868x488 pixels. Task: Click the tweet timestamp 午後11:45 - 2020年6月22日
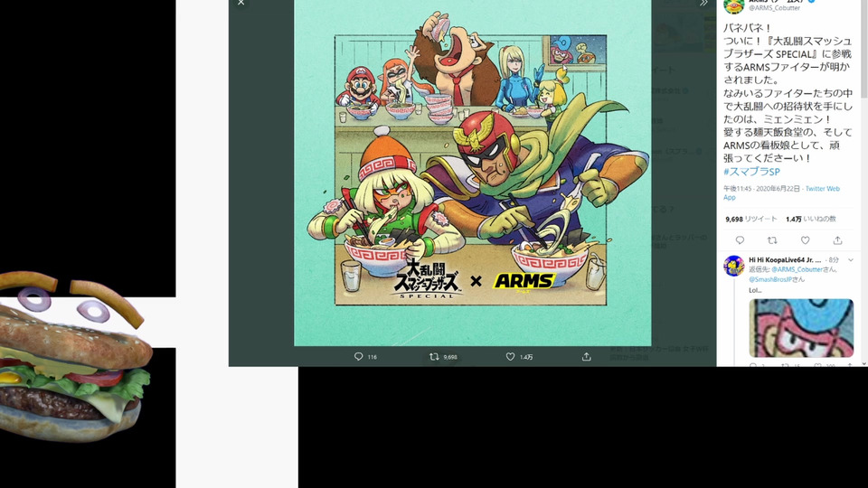pyautogui.click(x=761, y=189)
